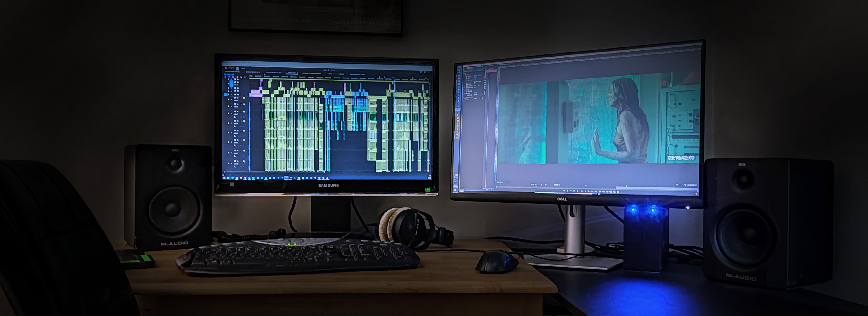The width and height of the screenshot is (868, 316).
Task: Switch to the Import workspace tab
Action: point(231,68)
